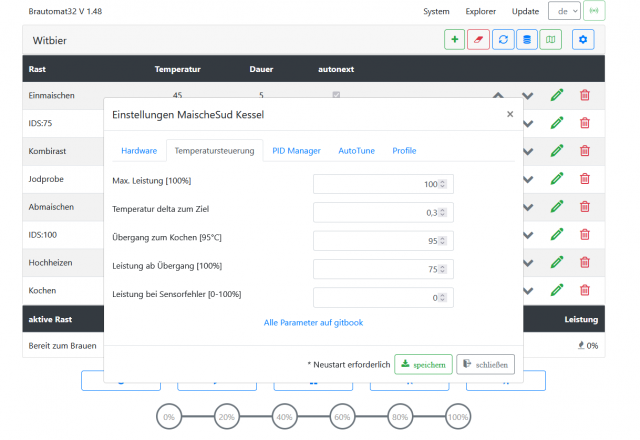Edit the IDS:100 row with the pencil

(x=557, y=235)
